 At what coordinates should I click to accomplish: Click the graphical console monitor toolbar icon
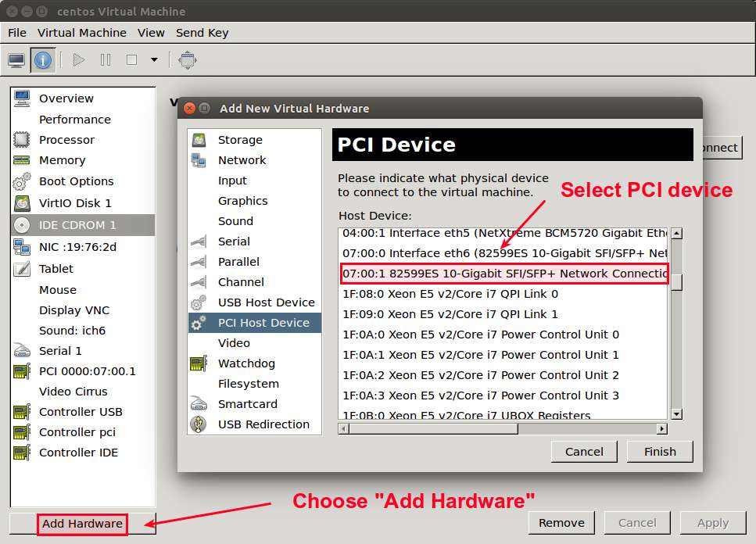click(x=16, y=60)
